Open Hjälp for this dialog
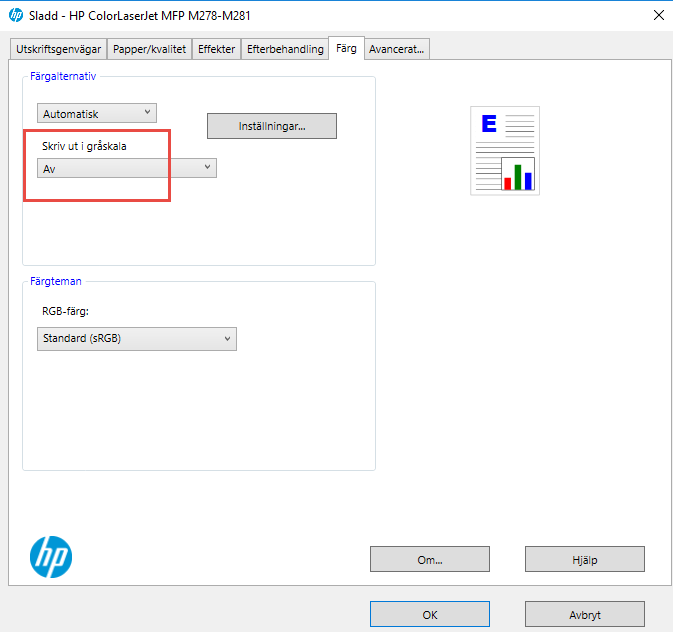The width and height of the screenshot is (673, 632). tap(585, 559)
